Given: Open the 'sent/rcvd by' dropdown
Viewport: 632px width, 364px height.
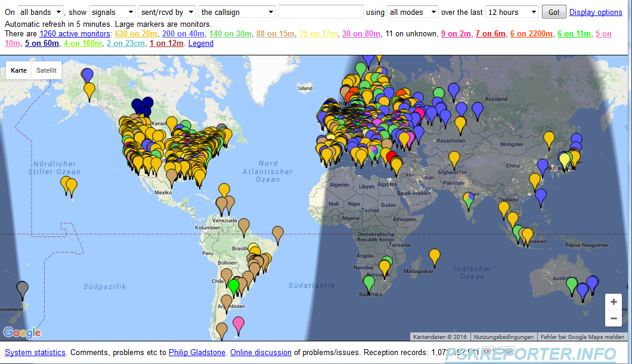Looking at the screenshot, I should [x=167, y=12].
